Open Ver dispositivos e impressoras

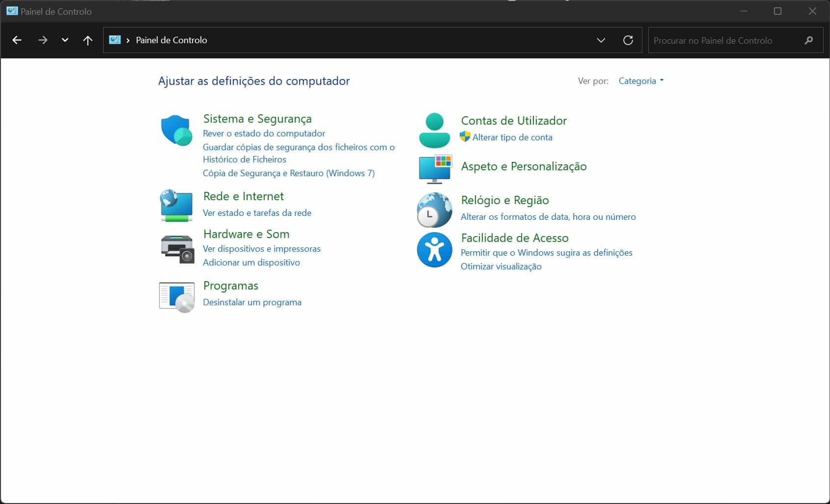[261, 249]
